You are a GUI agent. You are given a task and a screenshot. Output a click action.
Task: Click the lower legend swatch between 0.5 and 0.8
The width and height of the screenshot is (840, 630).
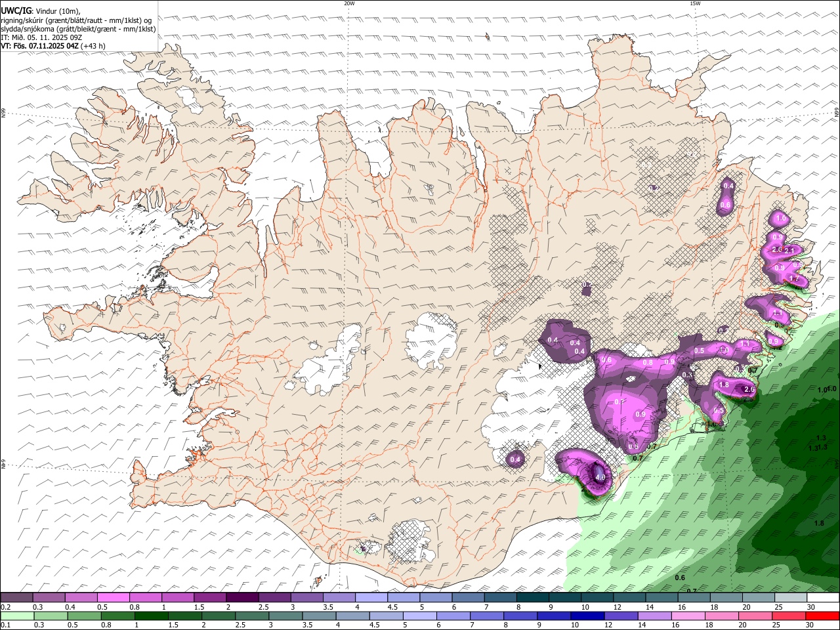coord(84,616)
